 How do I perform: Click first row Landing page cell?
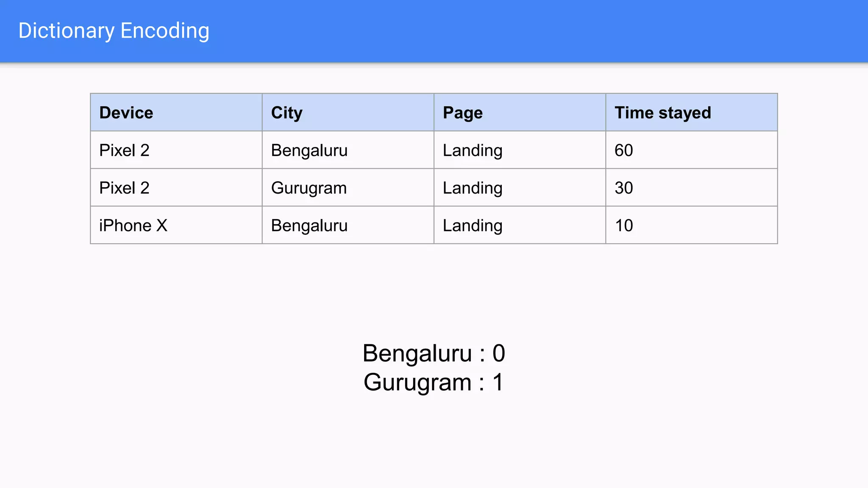click(473, 150)
